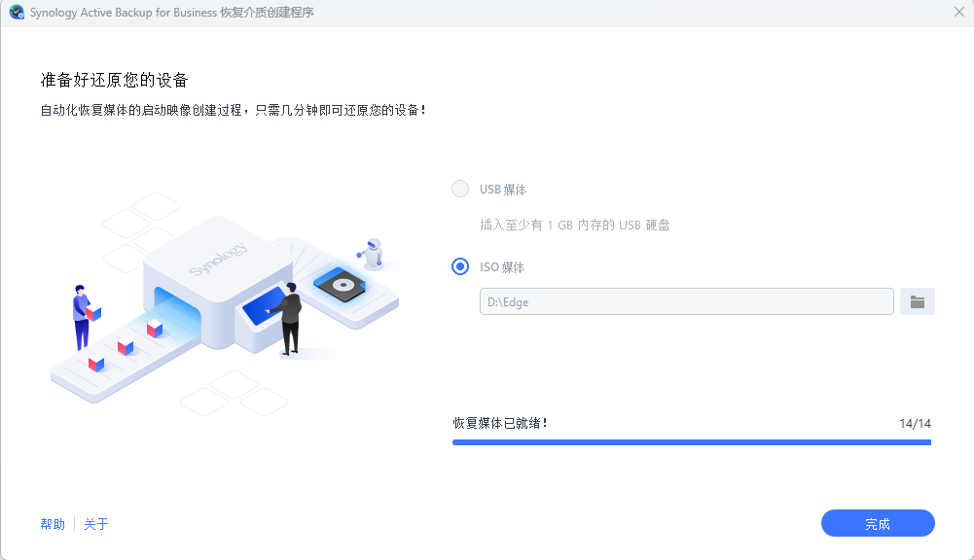The image size is (974, 560).
Task: Click the ISO 媒体 option label
Action: pyautogui.click(x=502, y=267)
